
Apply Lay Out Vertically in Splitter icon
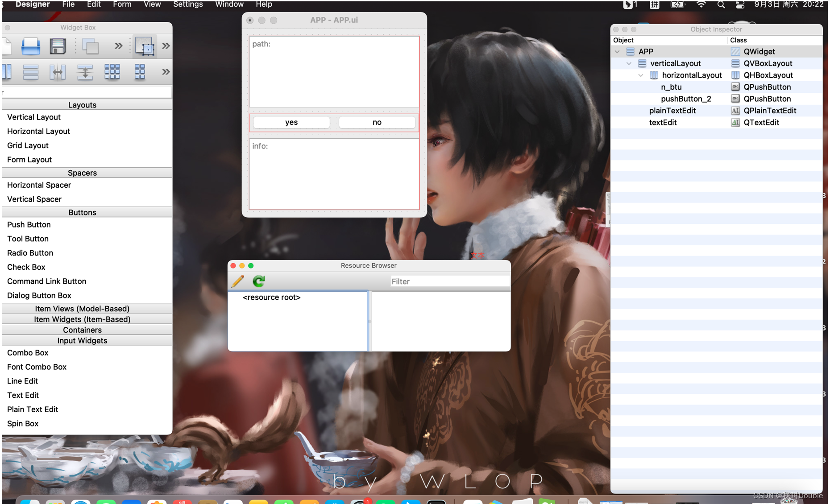tap(85, 72)
